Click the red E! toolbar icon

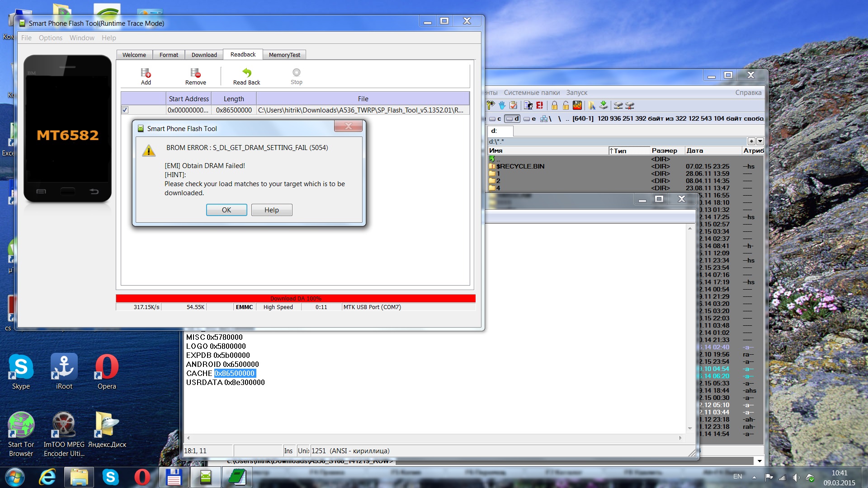[x=539, y=105]
